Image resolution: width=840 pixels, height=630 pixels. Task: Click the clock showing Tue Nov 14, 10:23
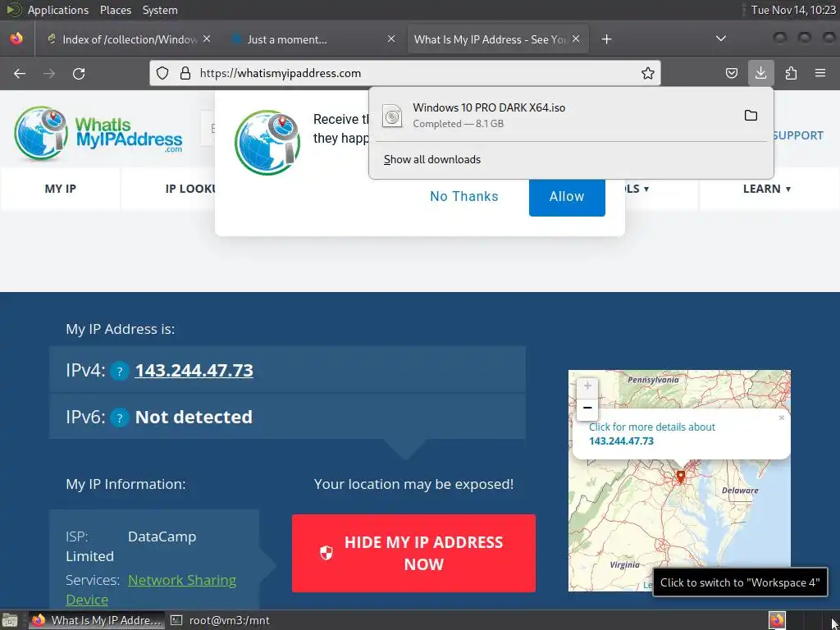coord(793,10)
